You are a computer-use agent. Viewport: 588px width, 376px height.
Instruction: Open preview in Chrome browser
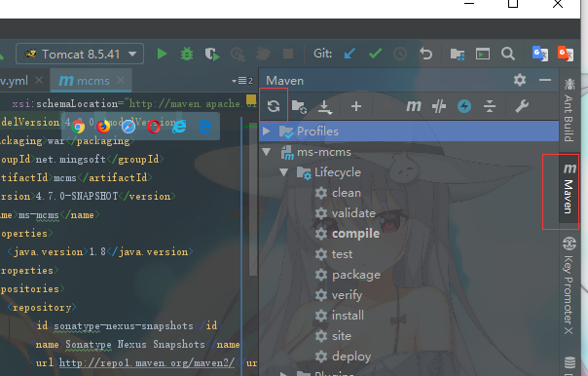pyautogui.click(x=78, y=127)
